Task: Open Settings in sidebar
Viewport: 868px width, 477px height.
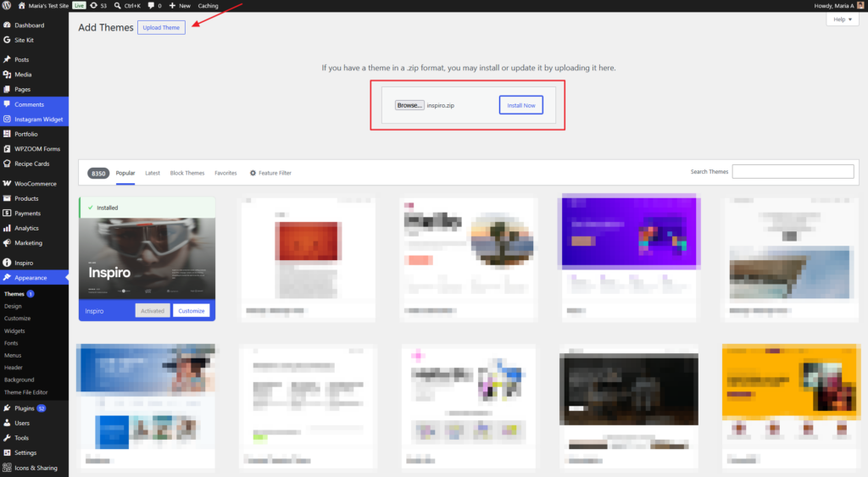Action: 25,452
